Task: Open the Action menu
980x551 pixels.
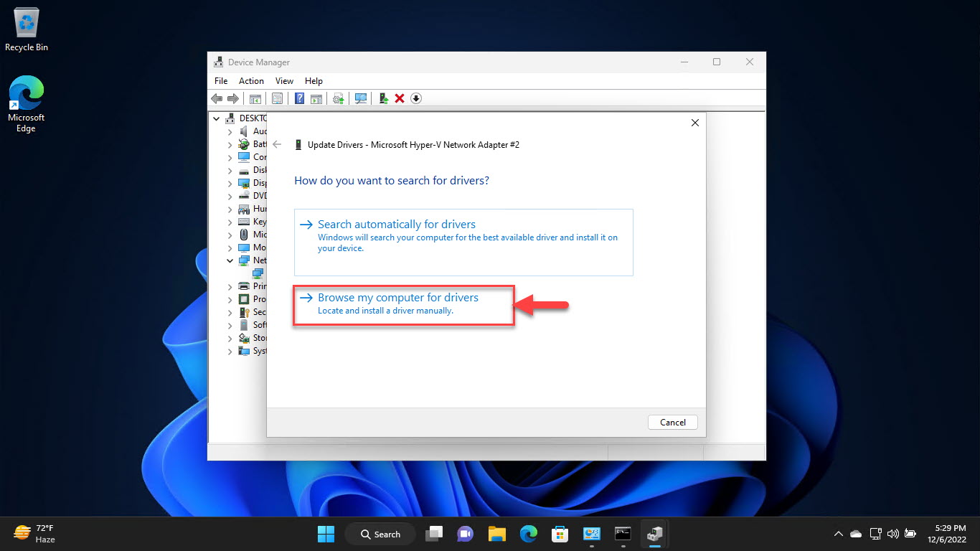Action: pos(251,80)
